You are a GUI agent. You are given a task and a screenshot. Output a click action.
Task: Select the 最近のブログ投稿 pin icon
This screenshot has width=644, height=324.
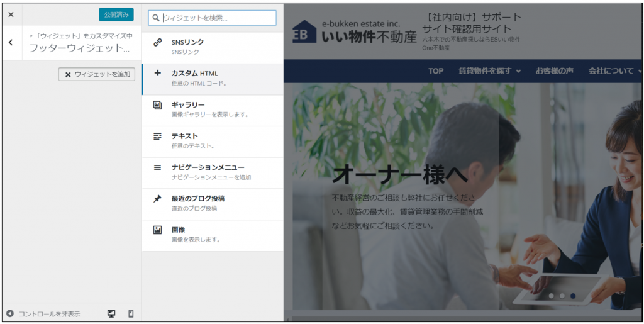pyautogui.click(x=158, y=199)
